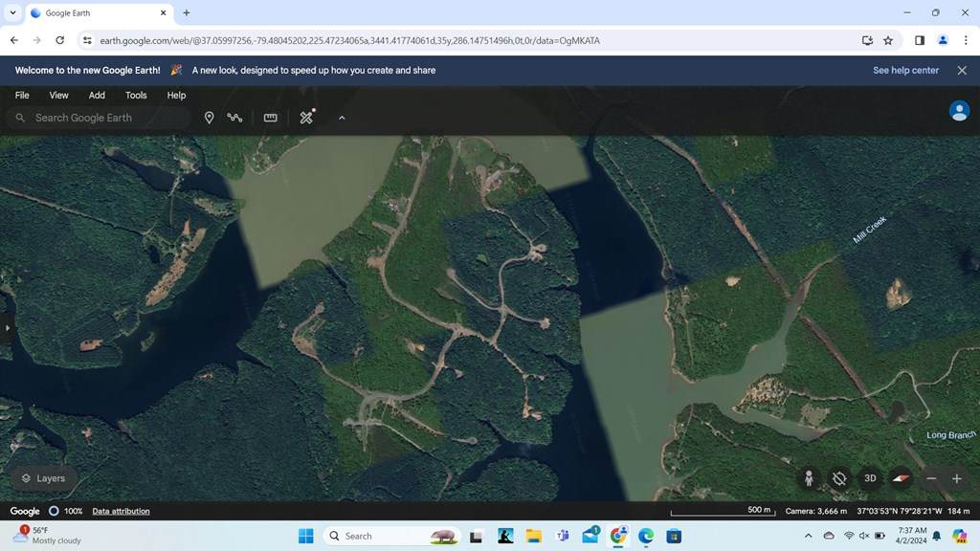Toggle the 3D view button
980x551 pixels.
870,478
